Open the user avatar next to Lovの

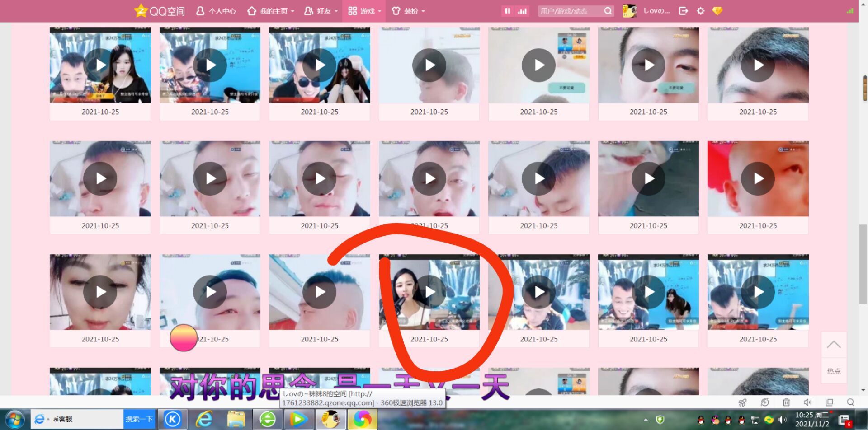coord(630,11)
